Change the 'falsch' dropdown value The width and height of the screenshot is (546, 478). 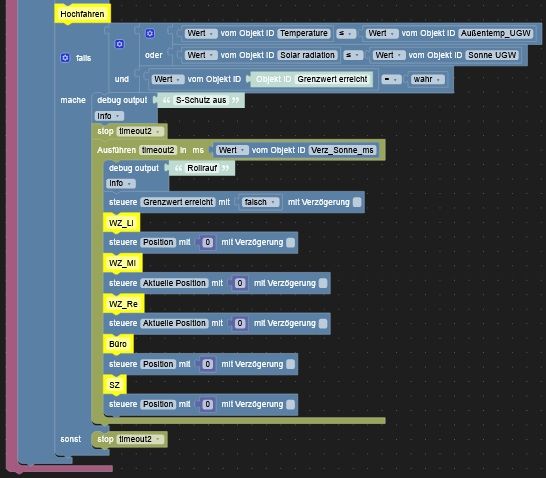[260, 202]
